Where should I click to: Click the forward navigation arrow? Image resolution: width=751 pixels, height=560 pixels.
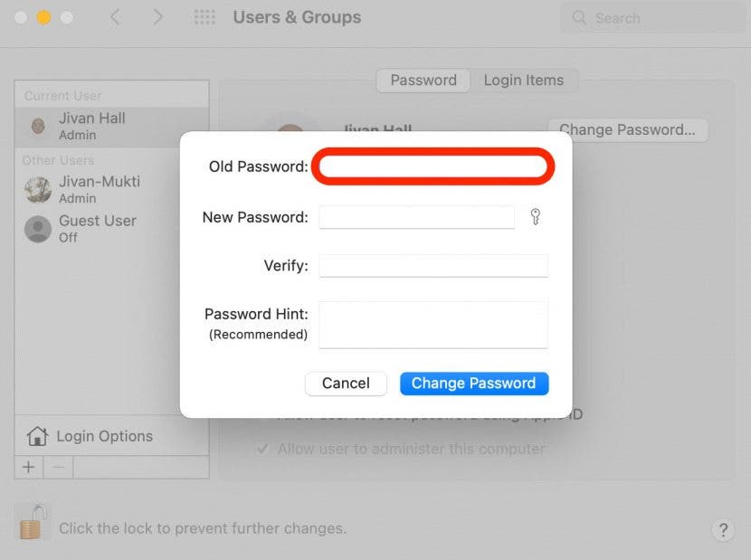(157, 16)
